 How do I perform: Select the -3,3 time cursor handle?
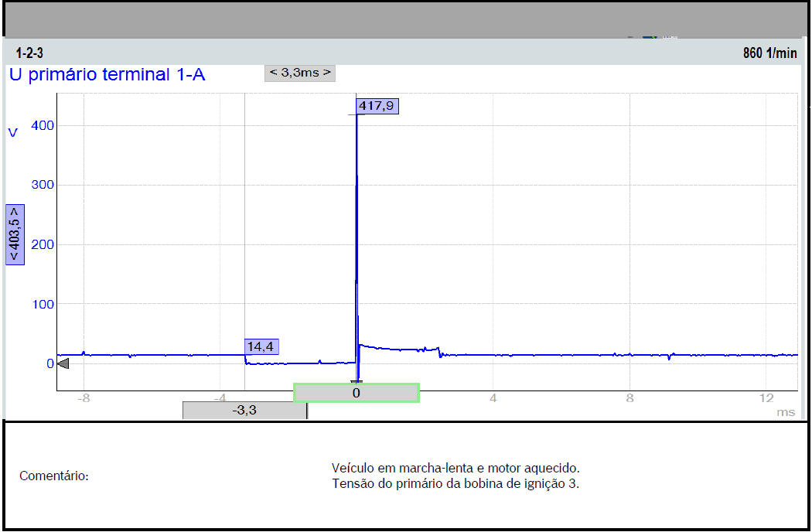click(x=244, y=411)
